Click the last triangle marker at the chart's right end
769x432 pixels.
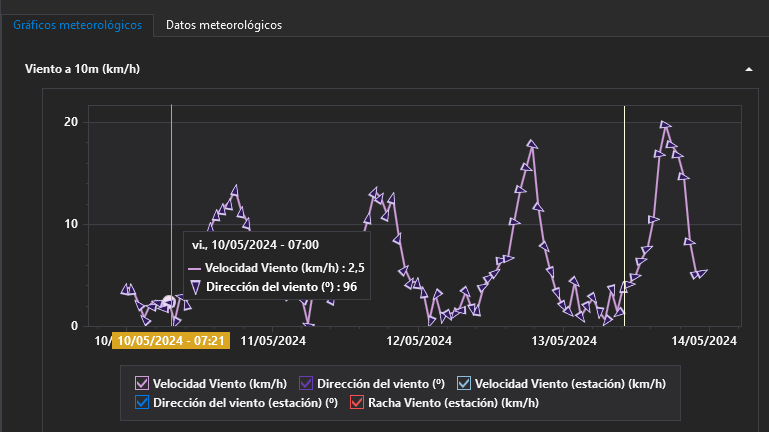click(703, 272)
